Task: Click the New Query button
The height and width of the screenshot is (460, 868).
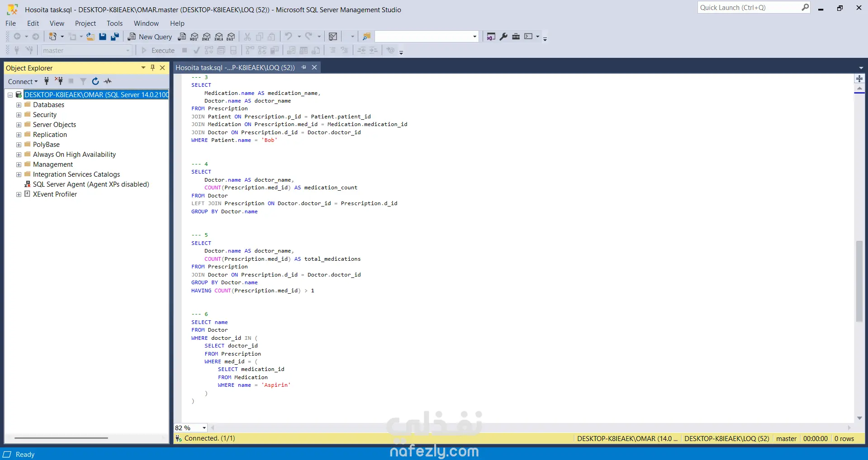Action: (150, 37)
